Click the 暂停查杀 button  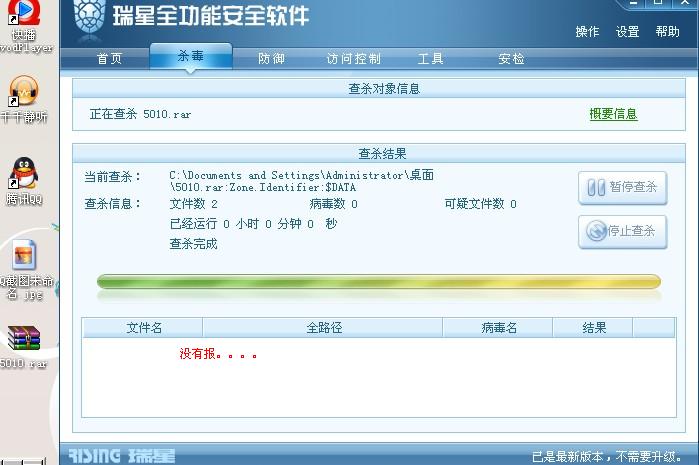tap(623, 188)
